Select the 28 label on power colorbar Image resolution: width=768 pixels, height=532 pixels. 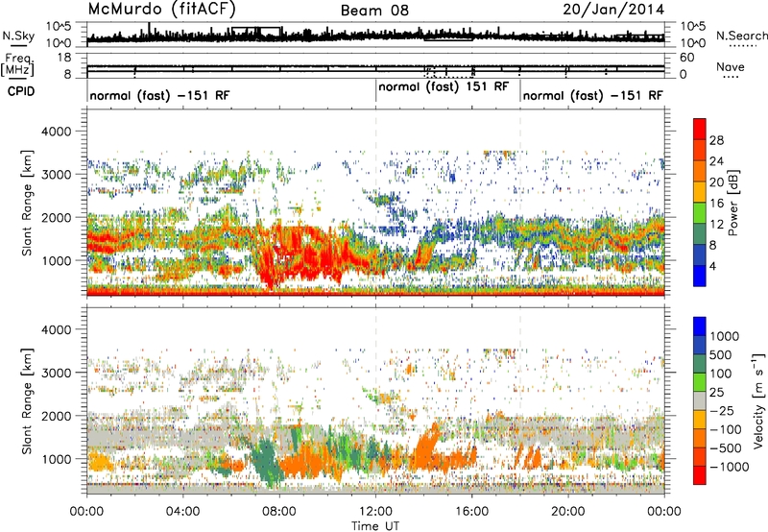(x=716, y=140)
